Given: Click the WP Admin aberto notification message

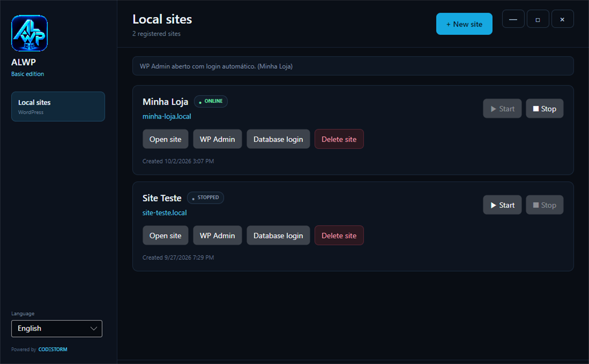Looking at the screenshot, I should pos(353,66).
